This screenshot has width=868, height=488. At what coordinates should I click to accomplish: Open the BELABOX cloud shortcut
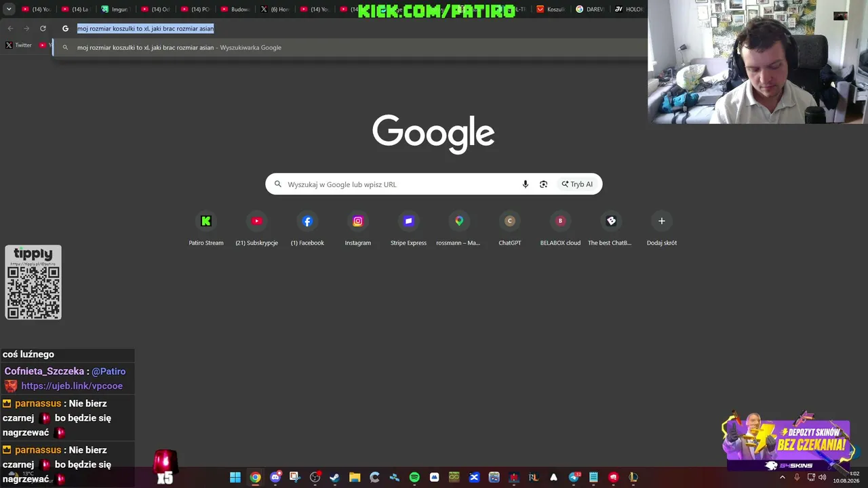point(560,229)
